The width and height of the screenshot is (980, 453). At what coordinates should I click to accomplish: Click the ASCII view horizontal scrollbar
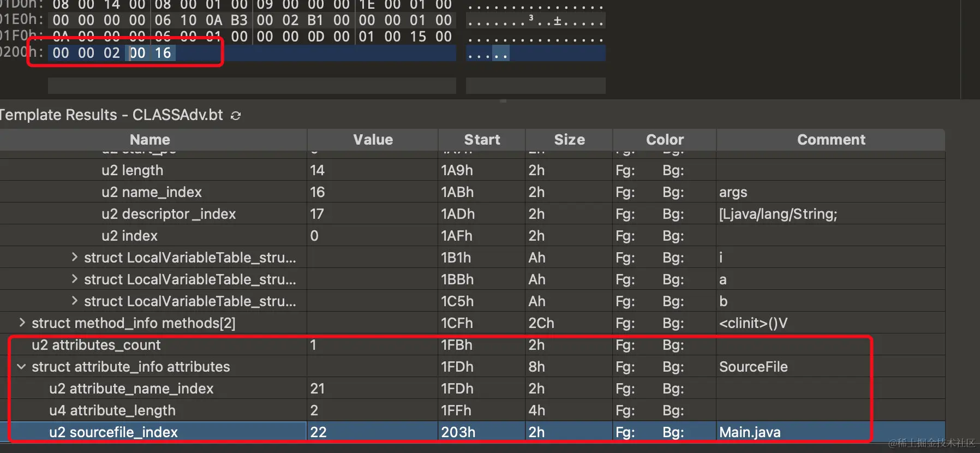(536, 85)
